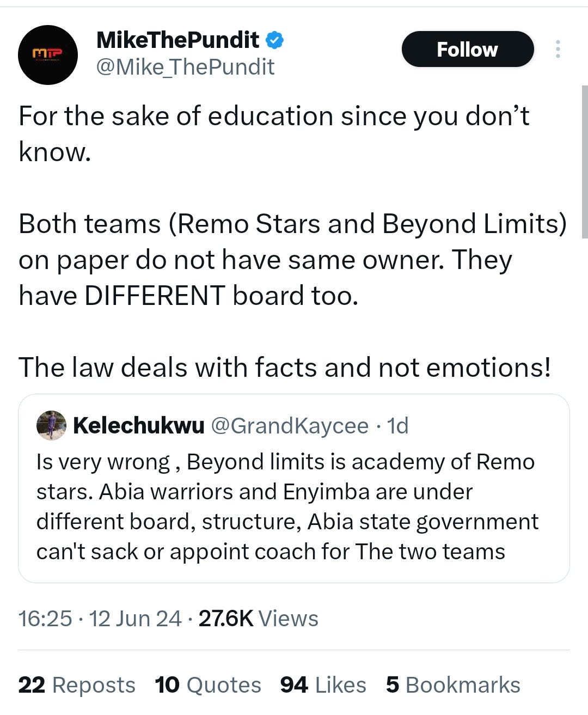This screenshot has width=588, height=715.
Task: Click the 16:25 · 12 Jun 24 timestamp
Action: point(100,619)
